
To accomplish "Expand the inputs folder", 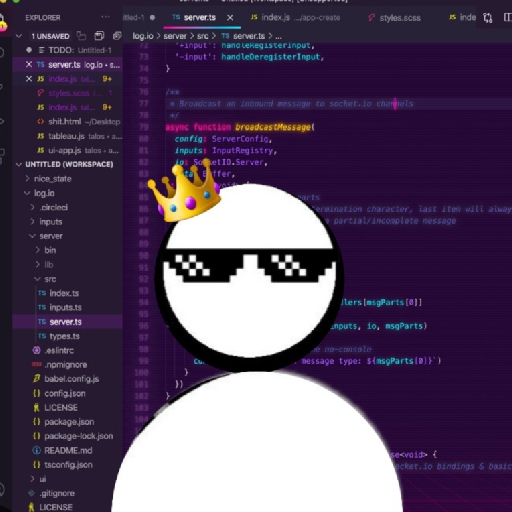I will point(51,222).
